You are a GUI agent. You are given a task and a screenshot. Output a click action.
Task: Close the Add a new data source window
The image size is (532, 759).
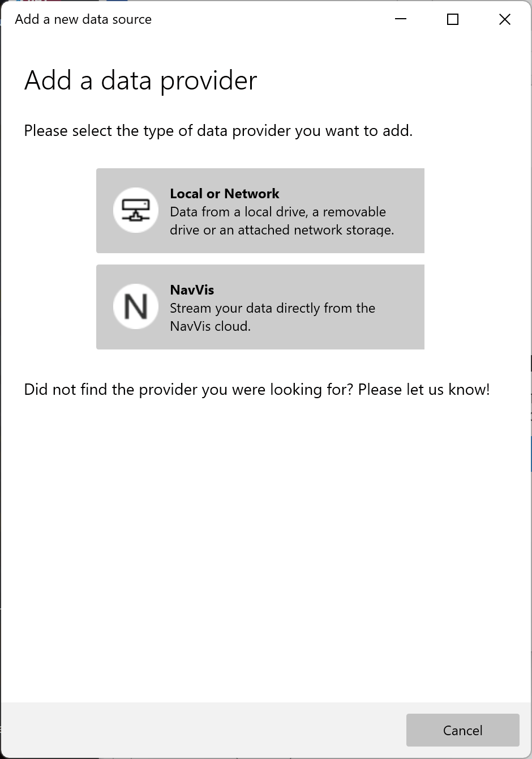(x=504, y=19)
